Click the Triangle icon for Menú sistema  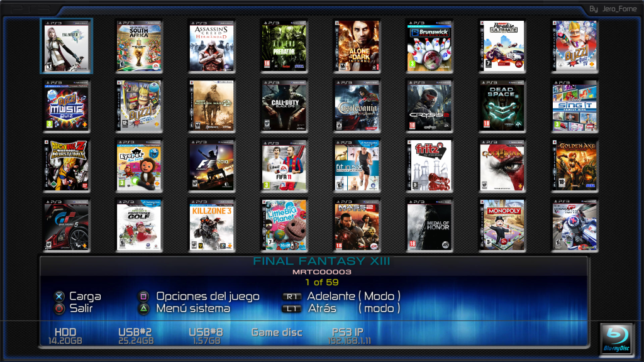[143, 309]
